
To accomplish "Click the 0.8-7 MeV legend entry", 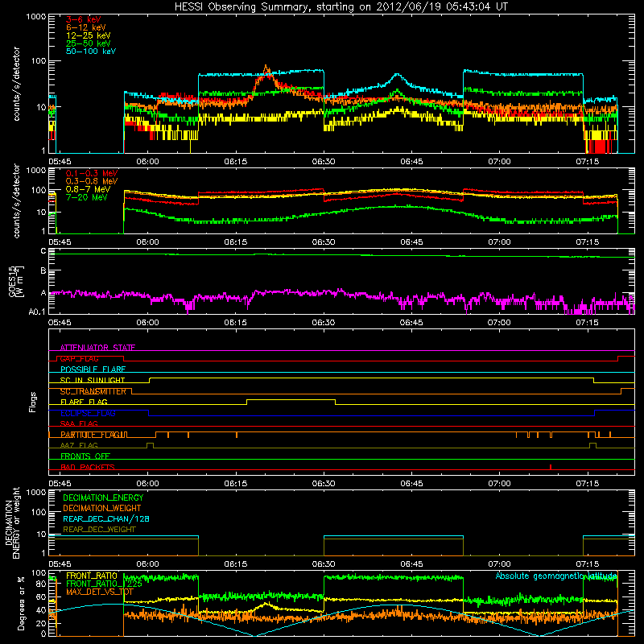I will [x=88, y=189].
